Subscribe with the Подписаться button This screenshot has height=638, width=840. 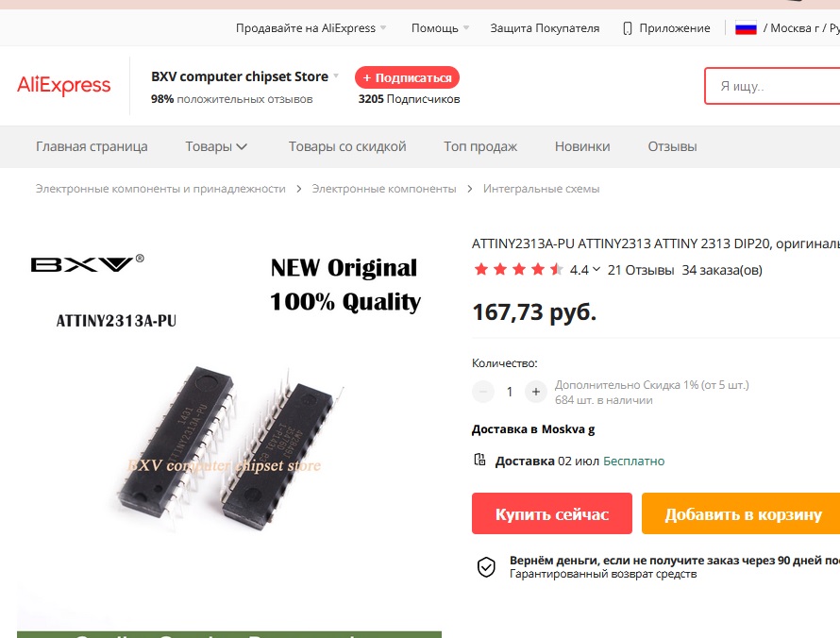click(407, 77)
